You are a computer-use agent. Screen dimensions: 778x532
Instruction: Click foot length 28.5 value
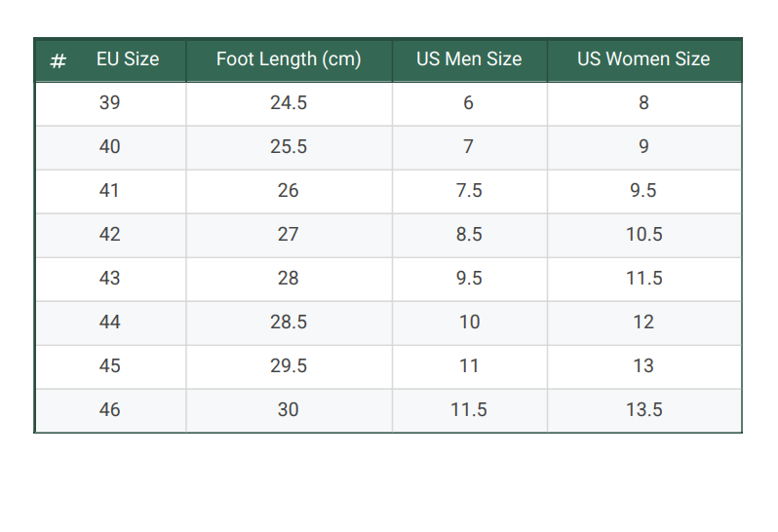289,323
